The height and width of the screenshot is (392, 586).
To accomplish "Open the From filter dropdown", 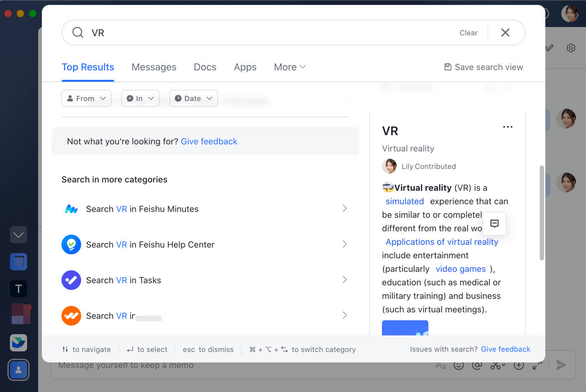I will [x=86, y=98].
